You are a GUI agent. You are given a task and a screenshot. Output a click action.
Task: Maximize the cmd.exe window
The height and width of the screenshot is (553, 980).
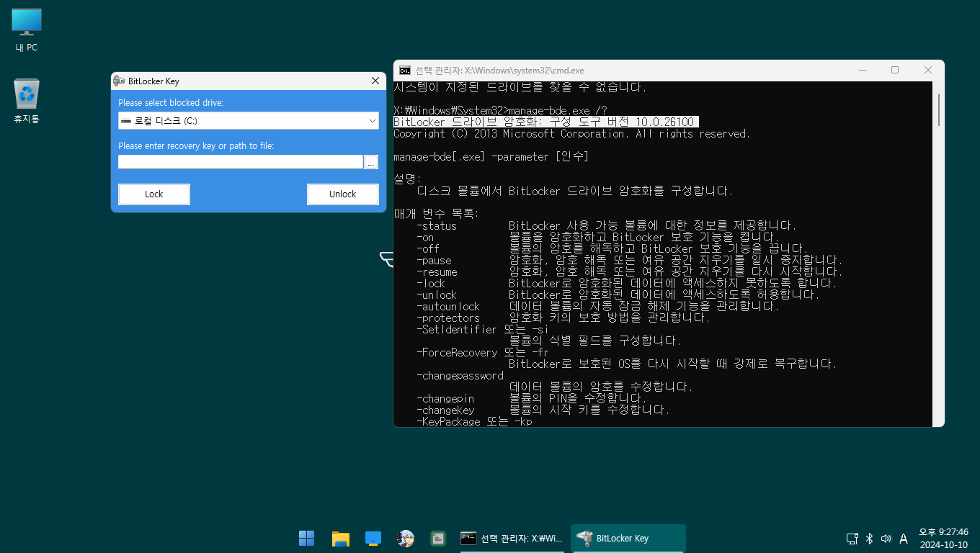895,70
